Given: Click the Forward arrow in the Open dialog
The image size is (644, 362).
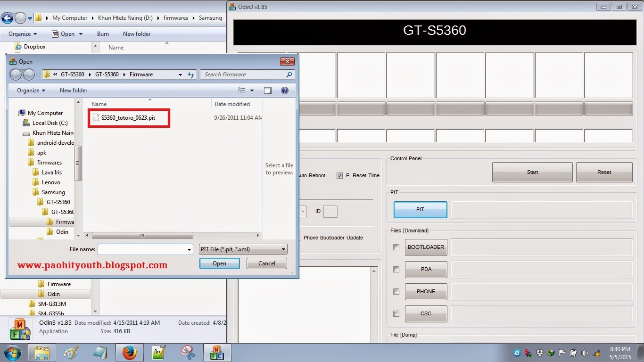Looking at the screenshot, I should (29, 74).
